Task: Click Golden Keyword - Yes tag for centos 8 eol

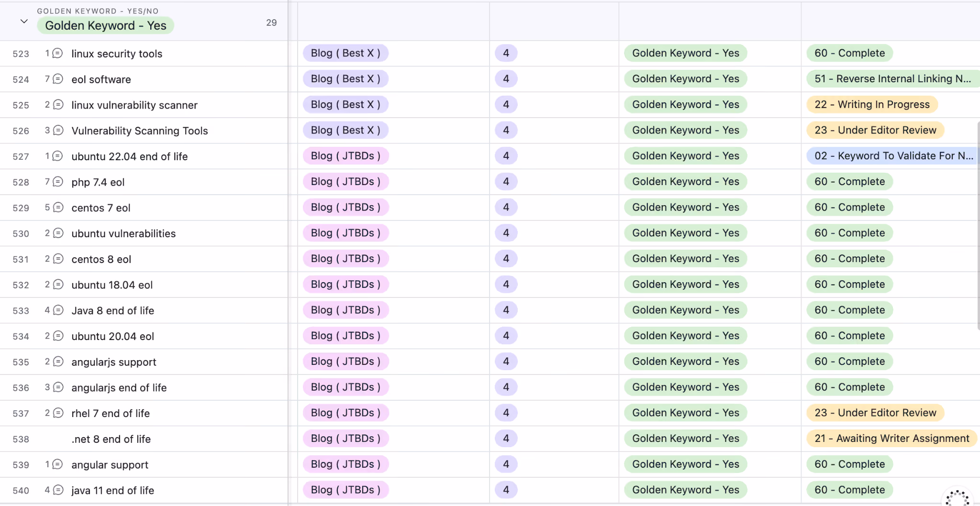Action: [x=686, y=259]
